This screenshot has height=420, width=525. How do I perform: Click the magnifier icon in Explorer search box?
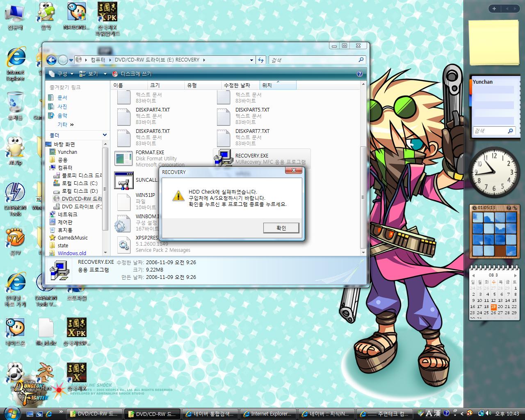[361, 60]
